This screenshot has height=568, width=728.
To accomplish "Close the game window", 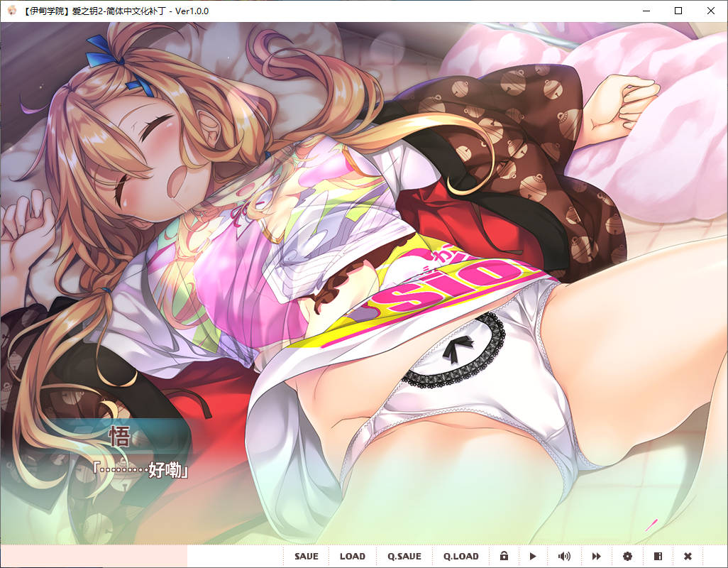I will 711,11.
